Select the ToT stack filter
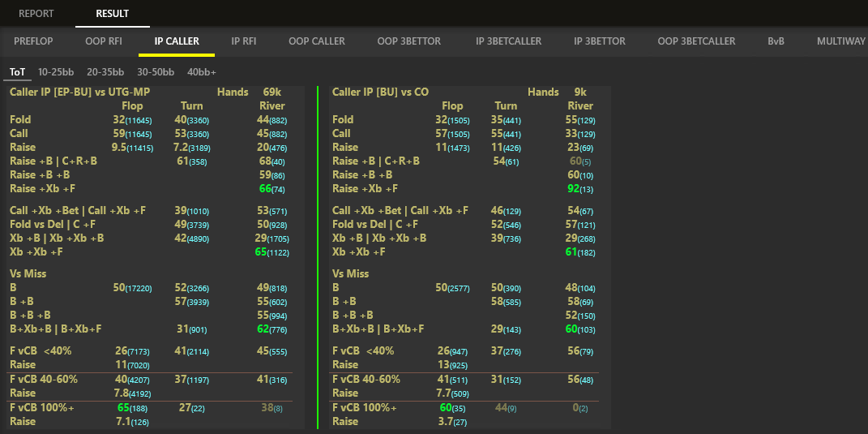868x434 pixels. point(17,72)
